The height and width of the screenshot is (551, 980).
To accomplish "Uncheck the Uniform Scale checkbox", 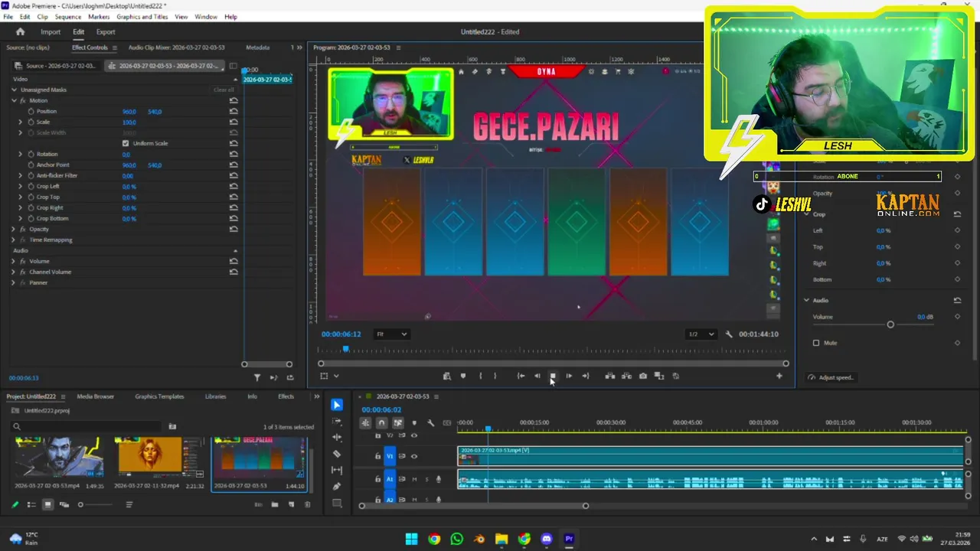I will point(126,143).
